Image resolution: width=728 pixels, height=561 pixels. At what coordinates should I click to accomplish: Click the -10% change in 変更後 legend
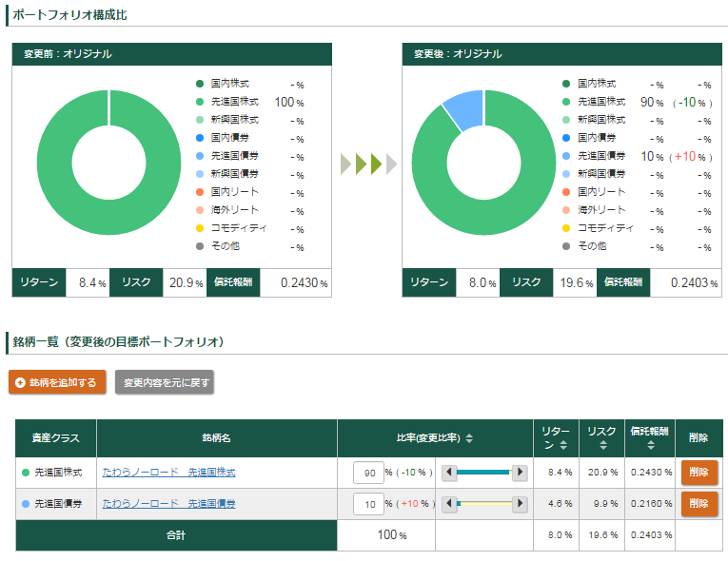click(692, 103)
